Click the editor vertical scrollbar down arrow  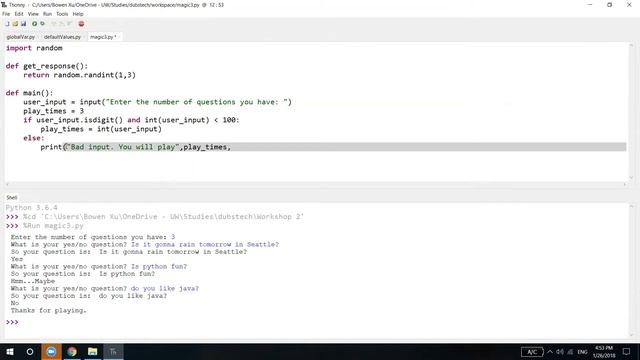(x=631, y=178)
